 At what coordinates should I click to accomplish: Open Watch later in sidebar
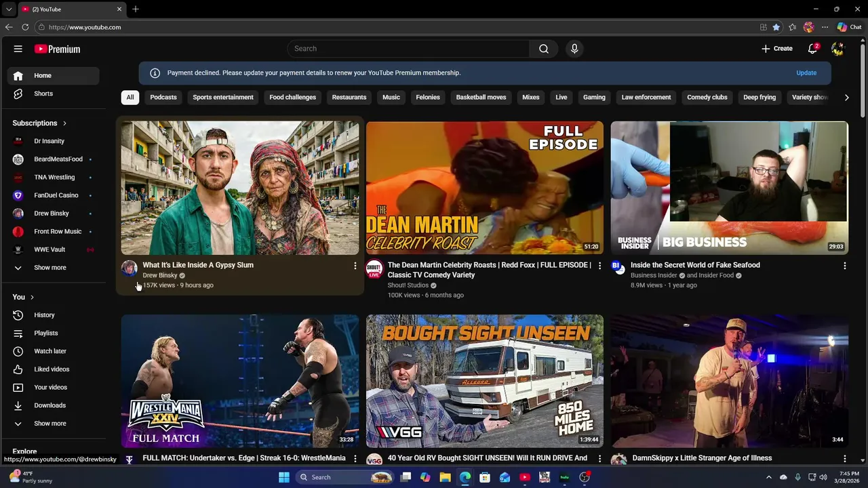click(x=53, y=351)
